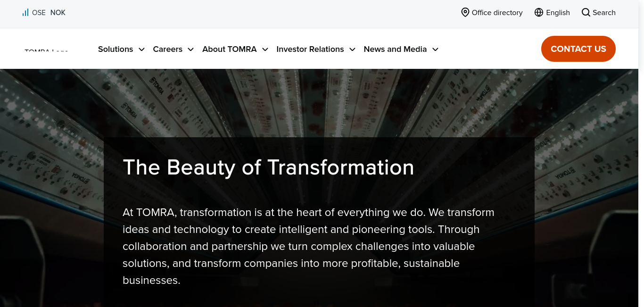
Task: Expand the Careers chevron
Action: pos(190,49)
